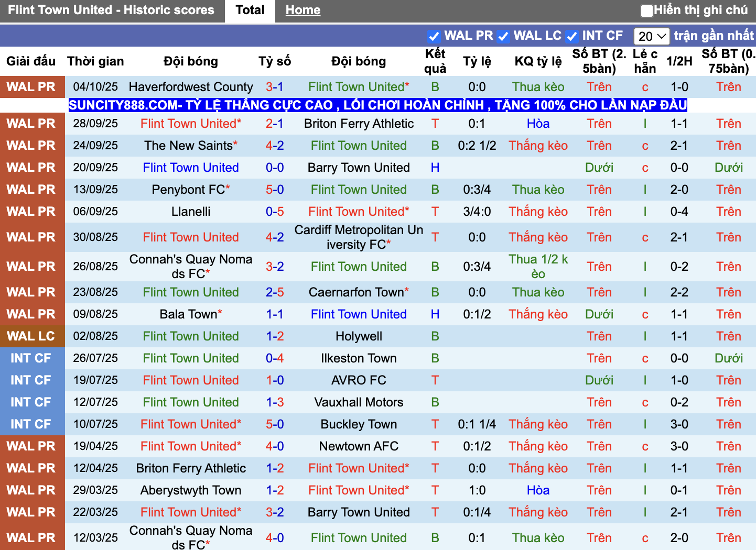Toggle the WAL LC checkbox

coord(503,36)
